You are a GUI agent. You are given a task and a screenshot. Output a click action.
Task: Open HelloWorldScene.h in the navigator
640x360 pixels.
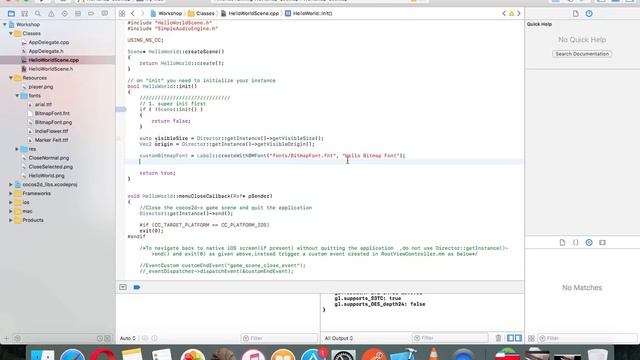(x=51, y=69)
